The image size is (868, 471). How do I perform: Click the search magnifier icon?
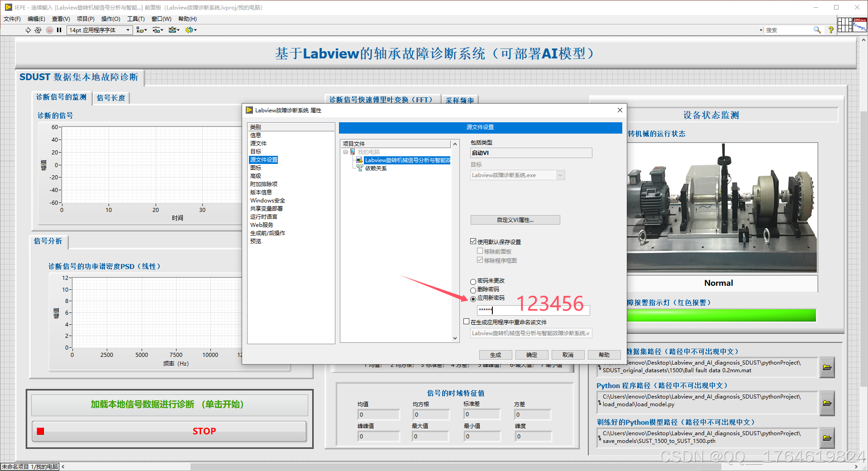pyautogui.click(x=817, y=30)
